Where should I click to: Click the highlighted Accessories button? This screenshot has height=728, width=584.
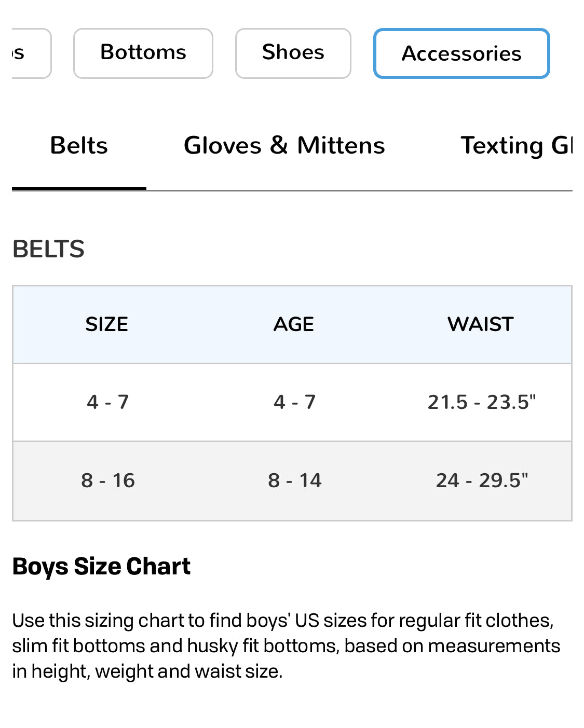(x=461, y=53)
